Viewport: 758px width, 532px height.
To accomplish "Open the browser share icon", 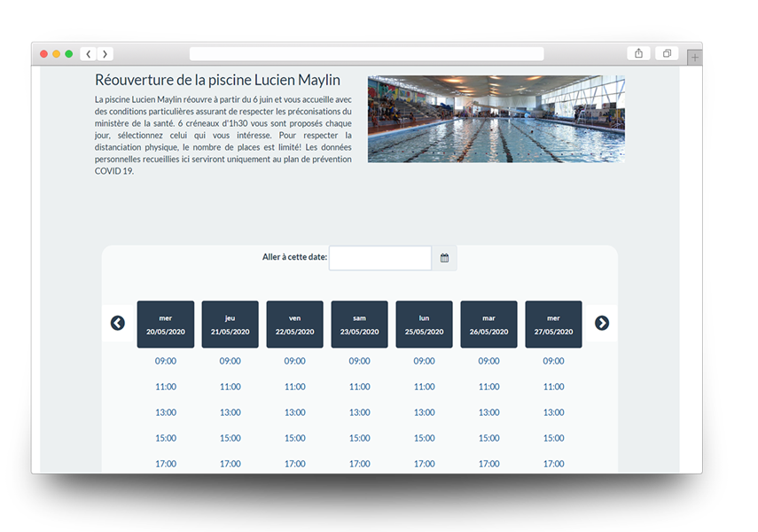I will point(638,53).
